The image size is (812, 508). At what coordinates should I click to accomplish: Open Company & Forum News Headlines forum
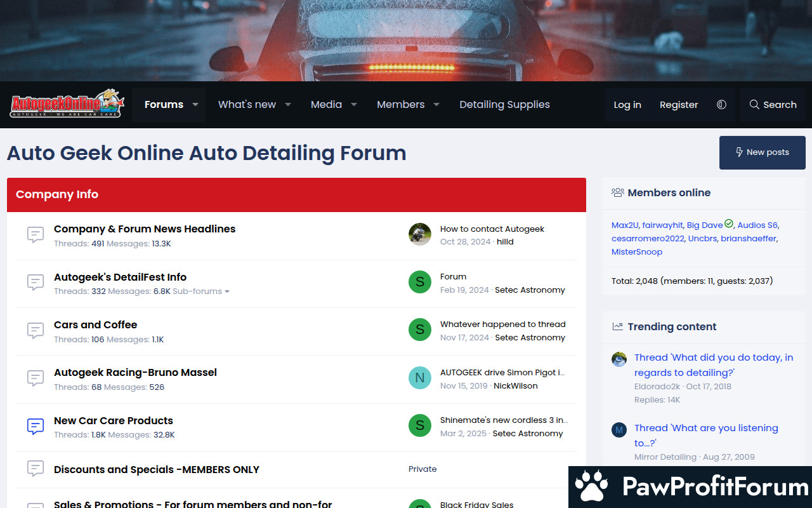[x=145, y=229]
